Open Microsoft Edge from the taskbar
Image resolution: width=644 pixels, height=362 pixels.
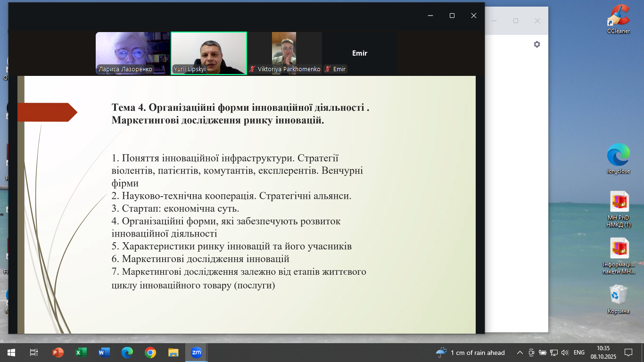[127, 353]
